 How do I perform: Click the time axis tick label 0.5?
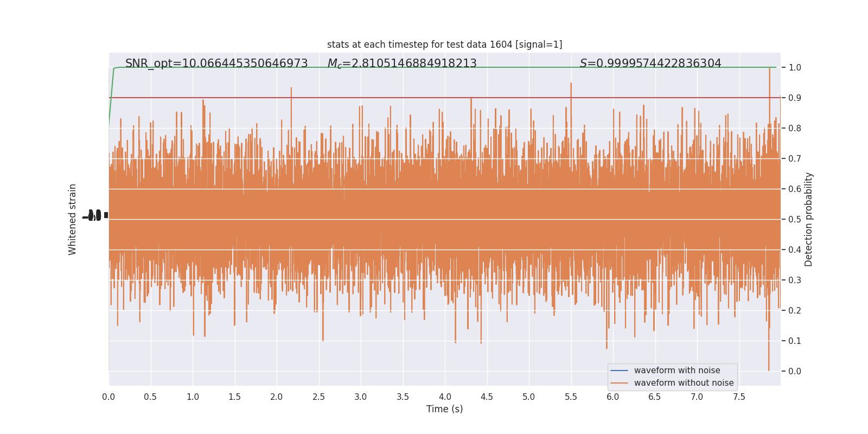coord(151,397)
